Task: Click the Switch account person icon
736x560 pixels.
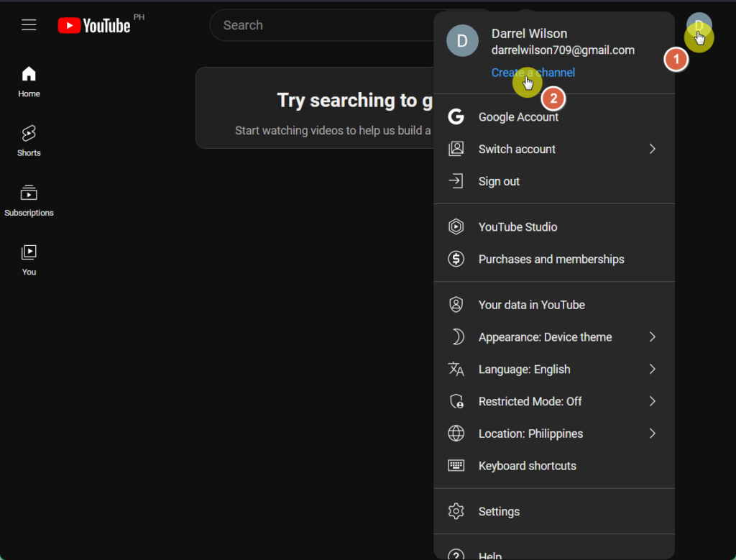Action: (456, 149)
